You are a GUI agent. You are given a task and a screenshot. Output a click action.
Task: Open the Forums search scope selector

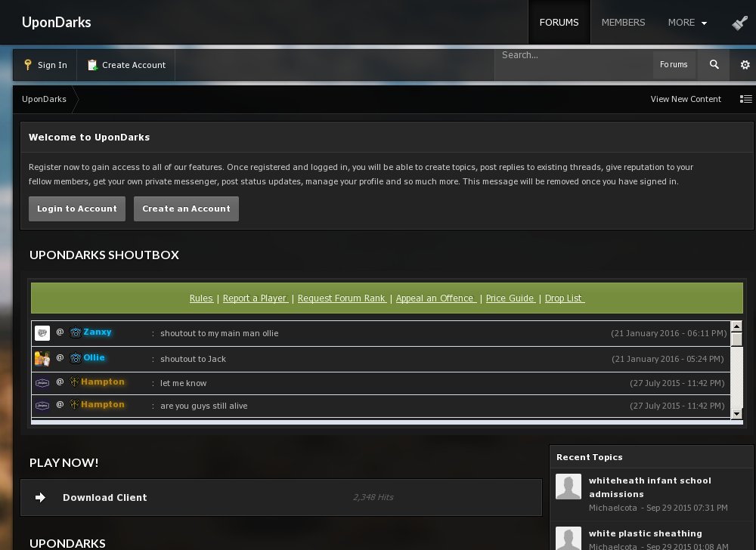pos(674,65)
